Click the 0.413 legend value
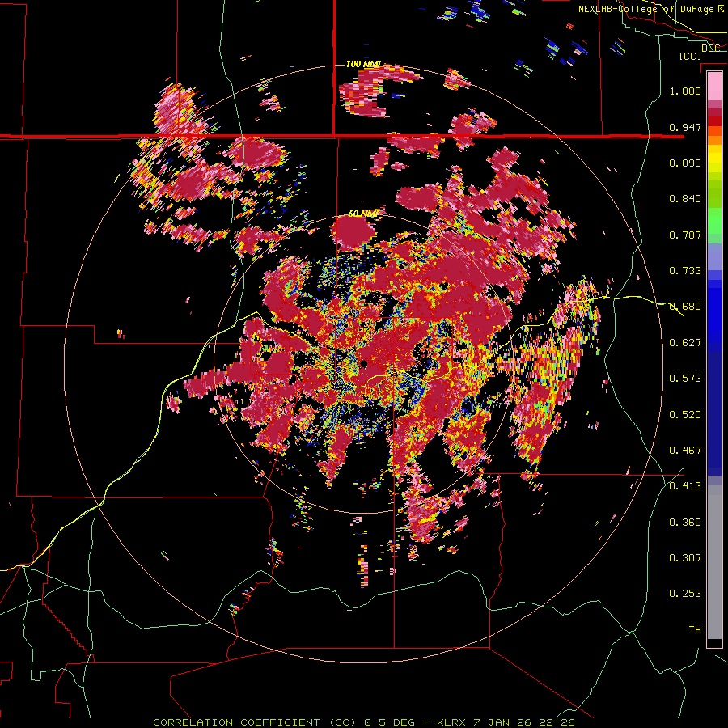728x728 pixels. click(685, 486)
